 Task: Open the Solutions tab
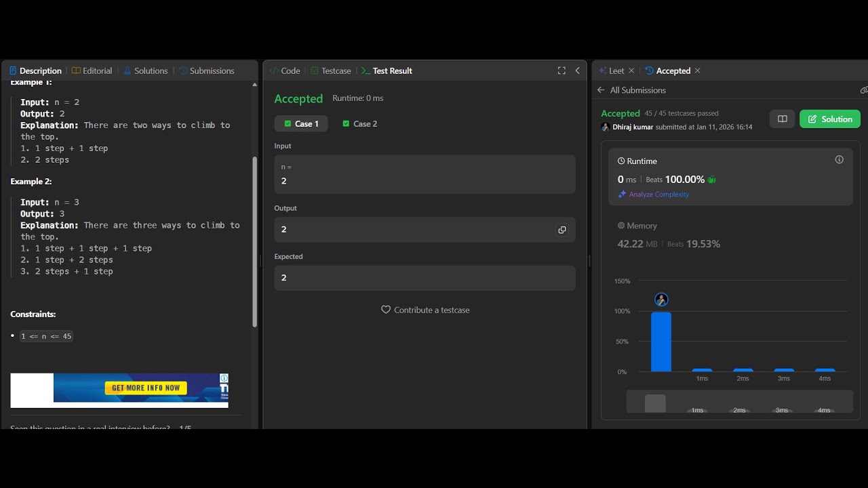tap(146, 70)
